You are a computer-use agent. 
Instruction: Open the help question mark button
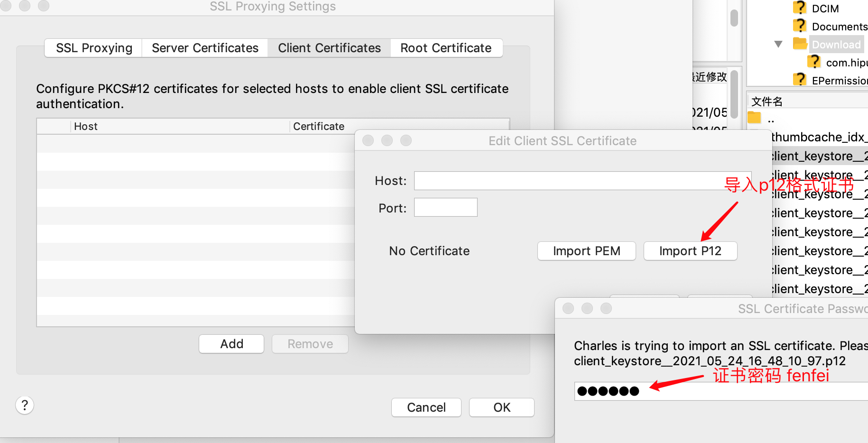[x=25, y=406]
